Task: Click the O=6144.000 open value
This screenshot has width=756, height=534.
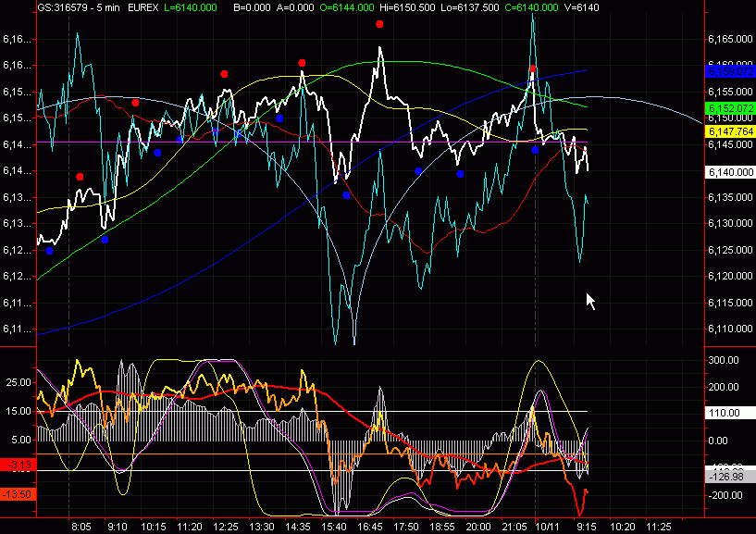Action: pos(347,7)
